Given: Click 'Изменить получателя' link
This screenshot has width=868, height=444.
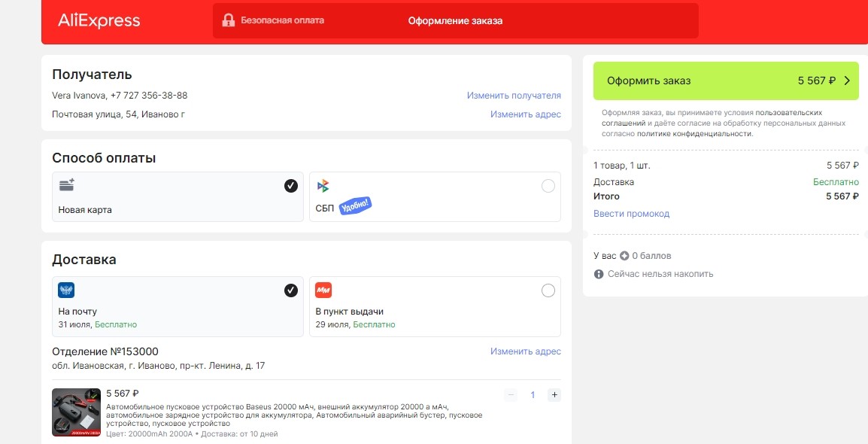Looking at the screenshot, I should coord(514,96).
